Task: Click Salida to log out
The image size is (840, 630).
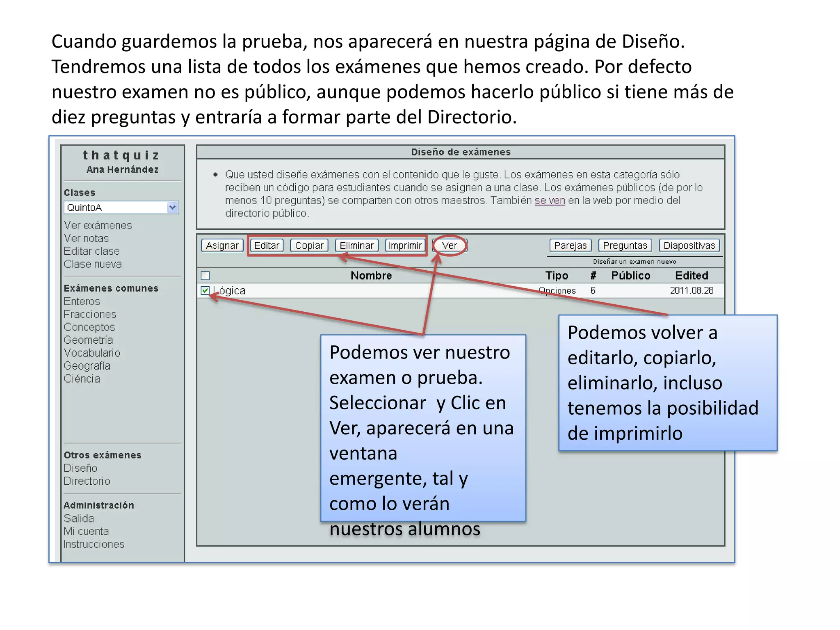Action: (x=79, y=518)
